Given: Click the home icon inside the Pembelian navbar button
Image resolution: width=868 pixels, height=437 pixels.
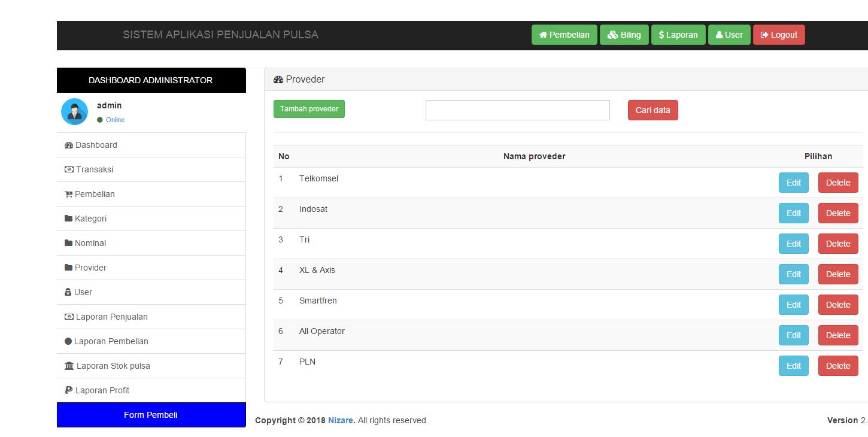Looking at the screenshot, I should pyautogui.click(x=544, y=35).
